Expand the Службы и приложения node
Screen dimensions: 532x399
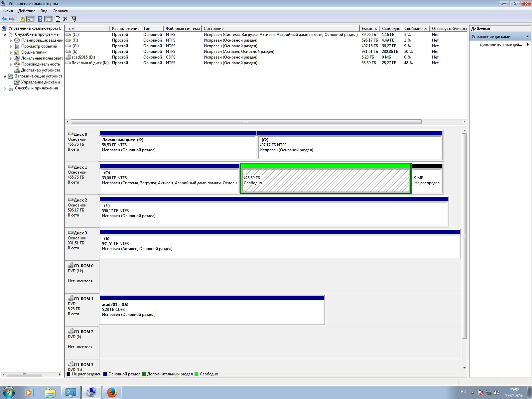pyautogui.click(x=5, y=88)
